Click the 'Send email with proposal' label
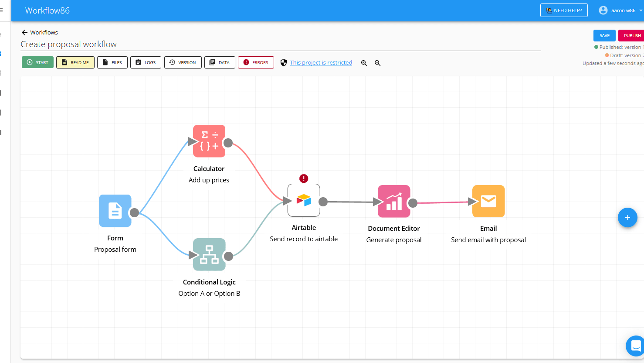This screenshot has width=644, height=363. point(488,240)
